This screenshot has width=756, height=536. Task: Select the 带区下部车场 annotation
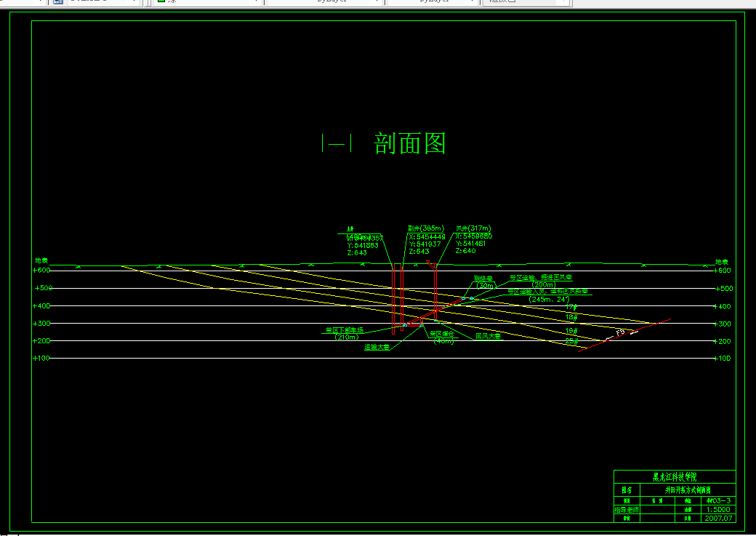pos(345,330)
